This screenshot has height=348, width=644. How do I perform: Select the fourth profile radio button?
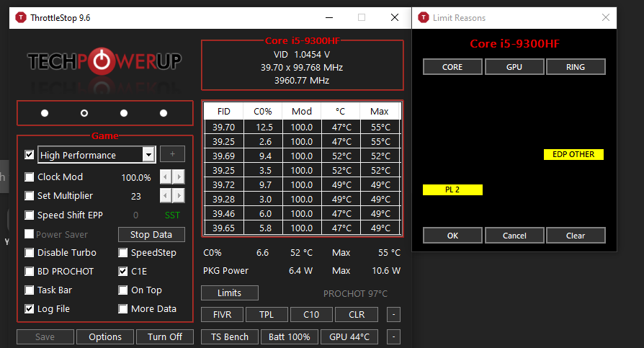[164, 113]
